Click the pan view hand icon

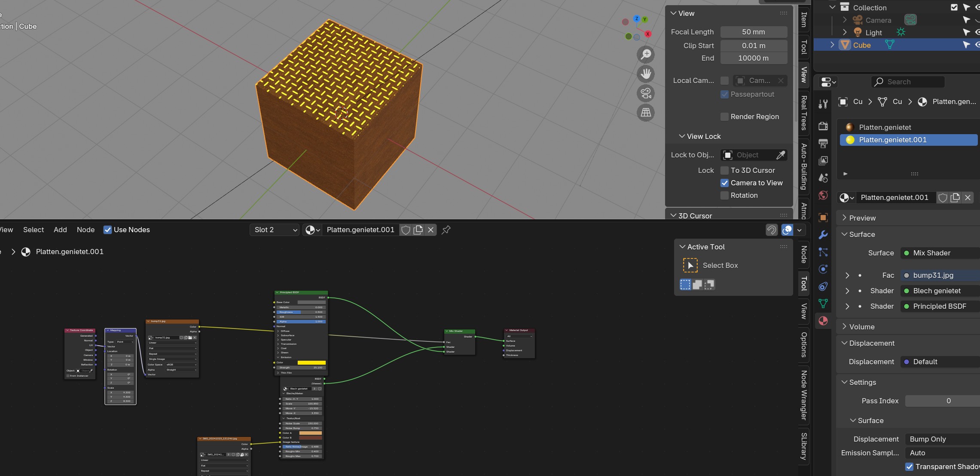646,74
